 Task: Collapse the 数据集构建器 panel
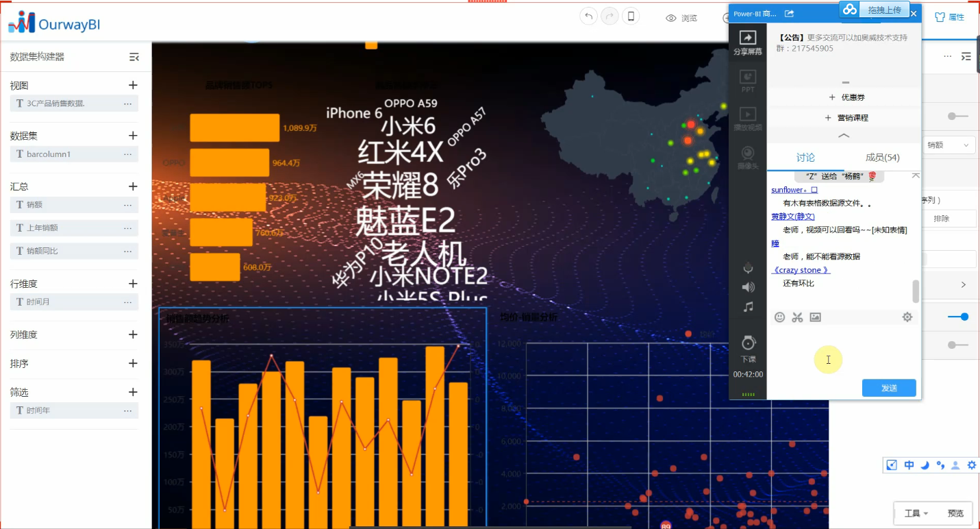pyautogui.click(x=134, y=57)
